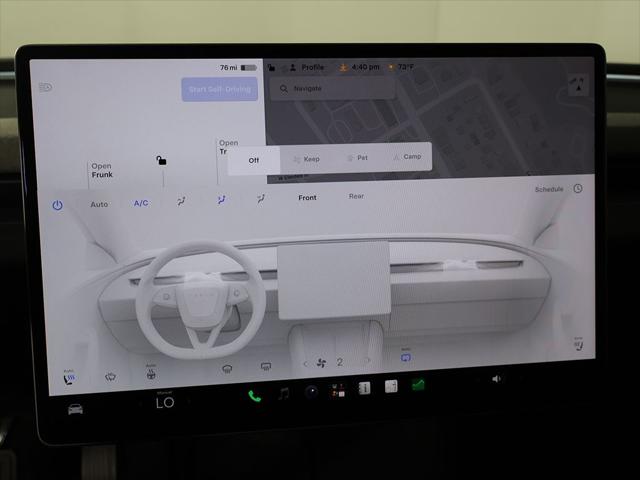640x480 pixels.
Task: Click the Navigate search field
Action: point(333,88)
